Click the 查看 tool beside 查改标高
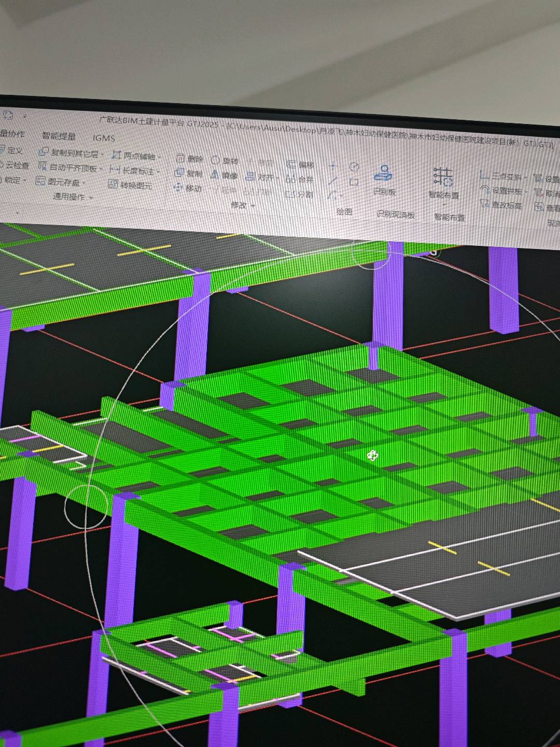560x747 pixels. (547, 208)
